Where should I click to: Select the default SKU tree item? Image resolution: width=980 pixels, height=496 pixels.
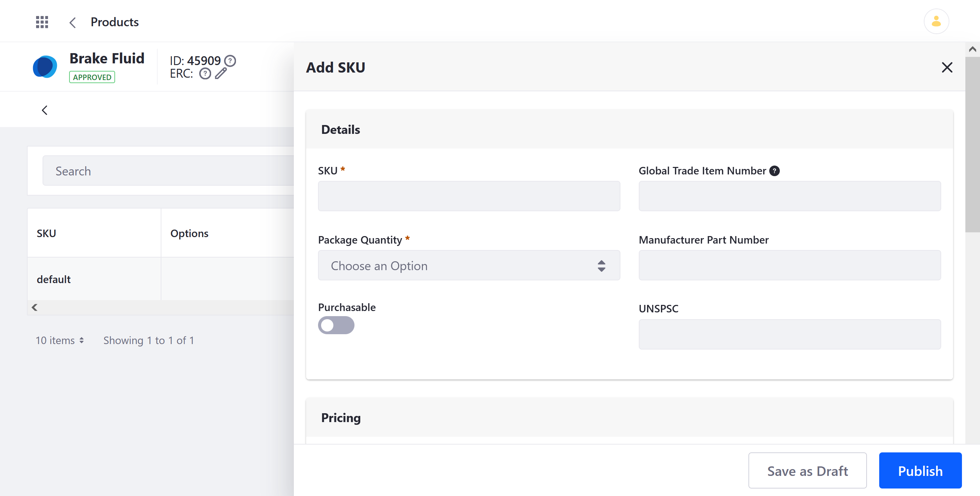click(54, 279)
